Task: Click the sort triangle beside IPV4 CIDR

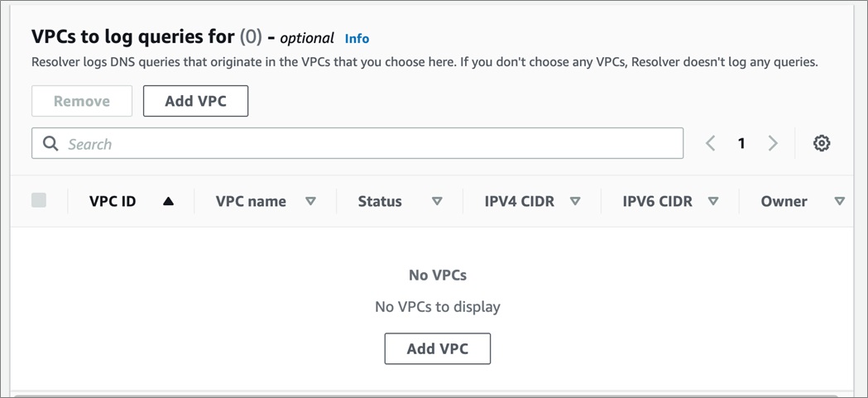Action: click(575, 202)
